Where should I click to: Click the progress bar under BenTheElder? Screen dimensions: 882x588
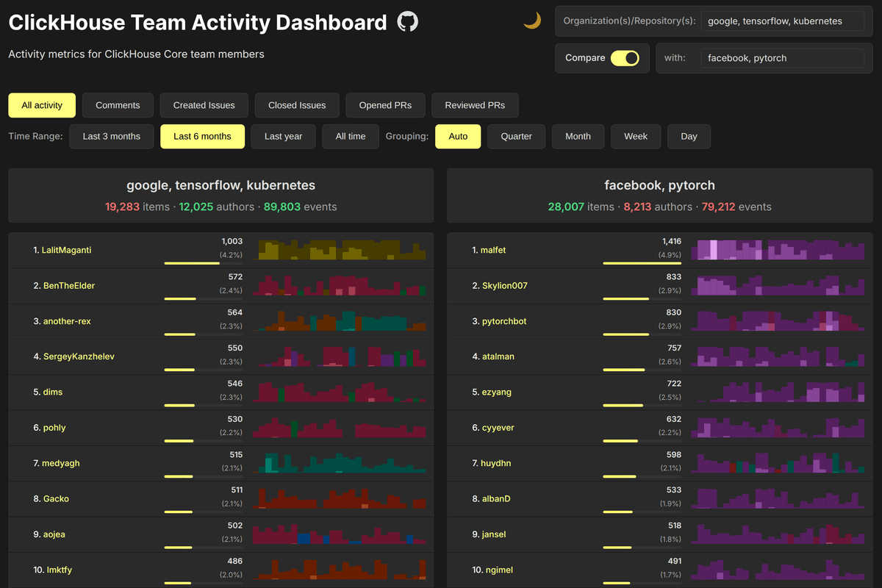[x=193, y=298]
